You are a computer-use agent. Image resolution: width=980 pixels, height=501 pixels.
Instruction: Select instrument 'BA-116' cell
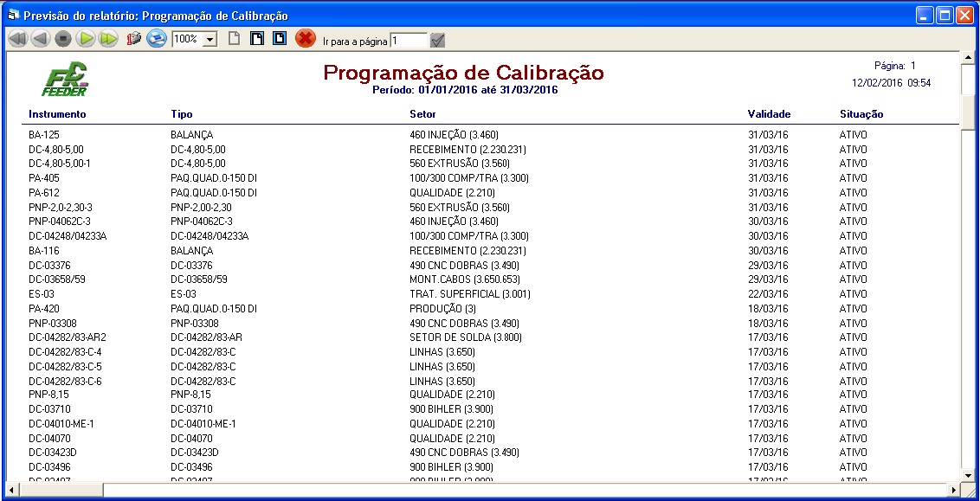(44, 251)
